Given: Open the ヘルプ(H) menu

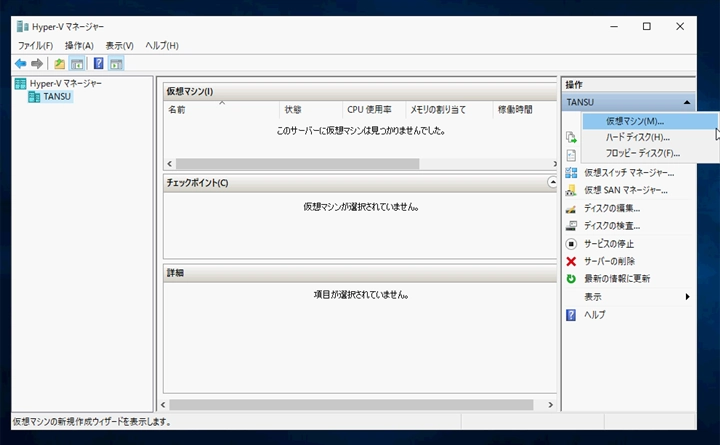Looking at the screenshot, I should click(162, 45).
